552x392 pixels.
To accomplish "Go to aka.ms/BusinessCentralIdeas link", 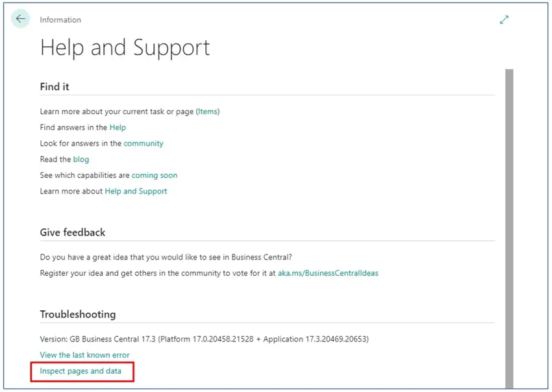I will click(x=328, y=273).
